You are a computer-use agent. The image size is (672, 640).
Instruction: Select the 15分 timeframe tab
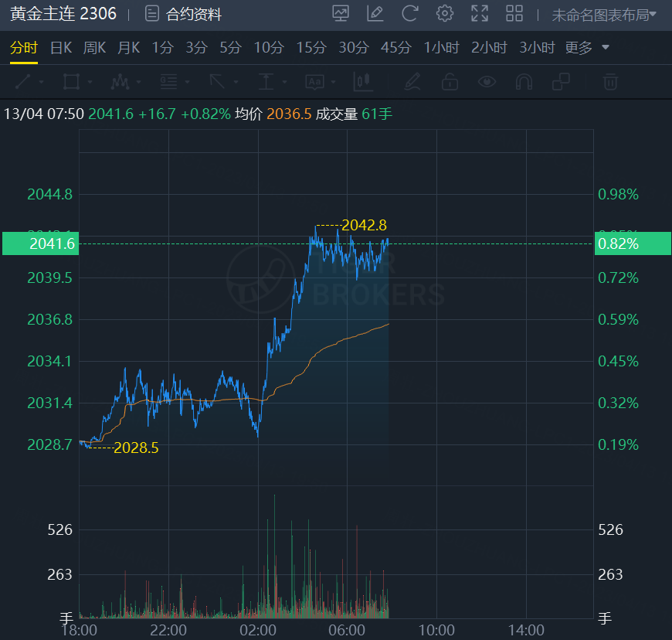[311, 47]
